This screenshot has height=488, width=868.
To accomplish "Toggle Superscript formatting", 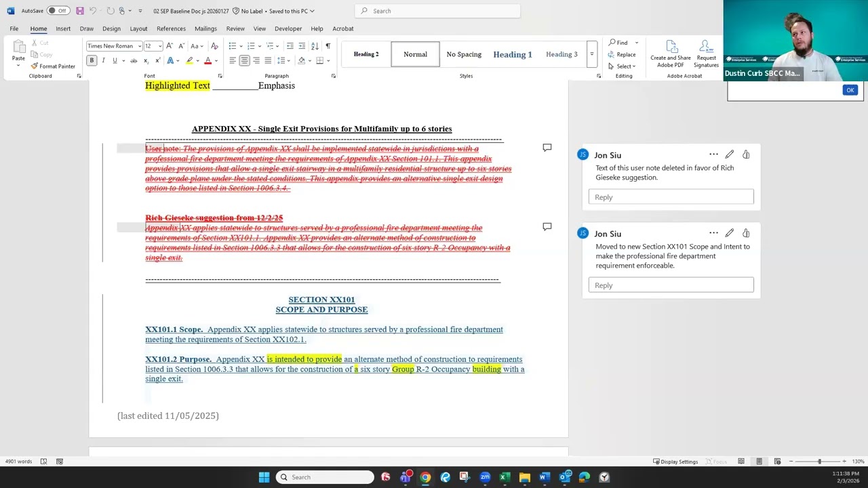I will point(157,61).
